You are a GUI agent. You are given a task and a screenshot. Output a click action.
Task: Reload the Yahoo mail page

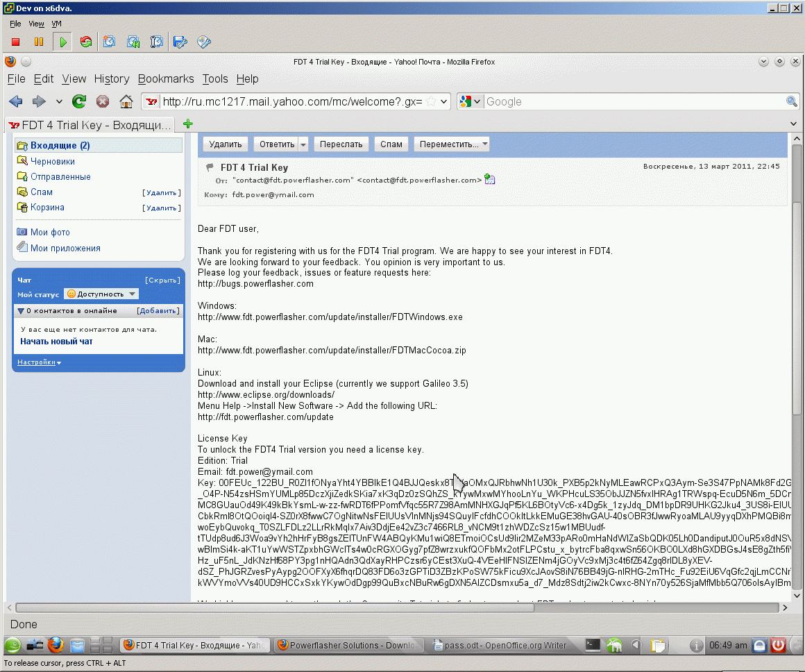coord(79,102)
